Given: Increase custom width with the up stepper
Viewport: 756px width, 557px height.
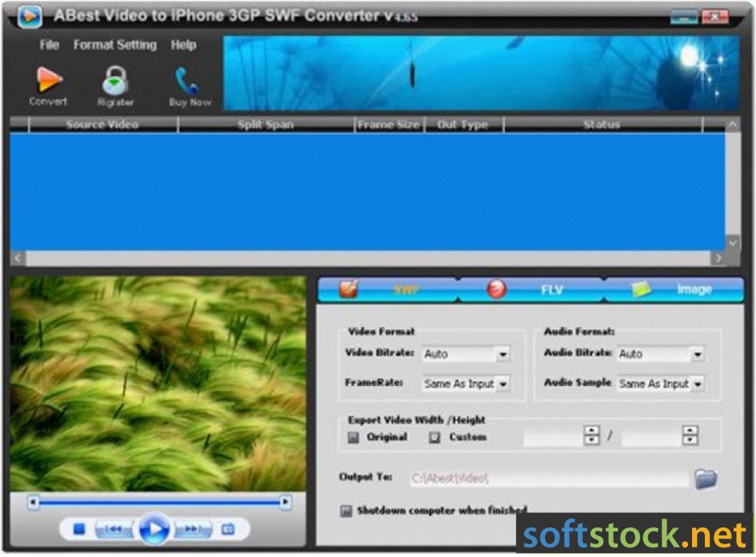Looking at the screenshot, I should (590, 432).
